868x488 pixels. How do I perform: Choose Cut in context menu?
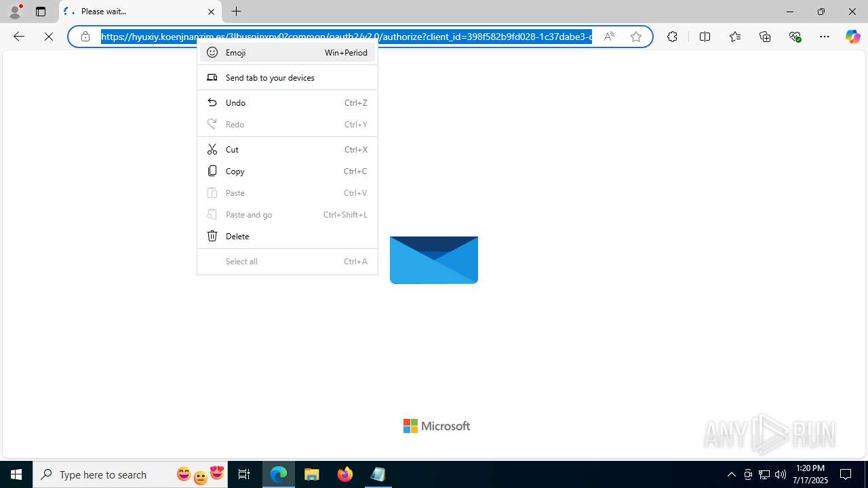(x=288, y=149)
